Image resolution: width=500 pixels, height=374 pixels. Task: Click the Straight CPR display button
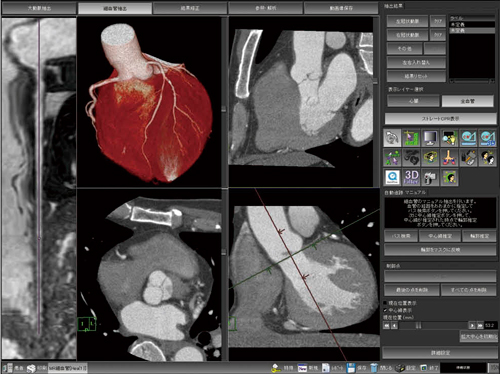[x=440, y=119]
